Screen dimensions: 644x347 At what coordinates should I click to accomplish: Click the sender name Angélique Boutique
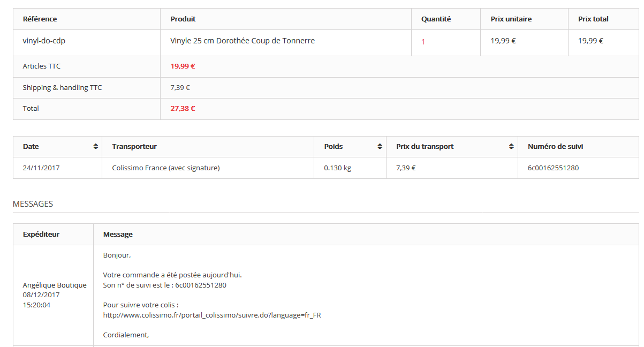(x=55, y=285)
